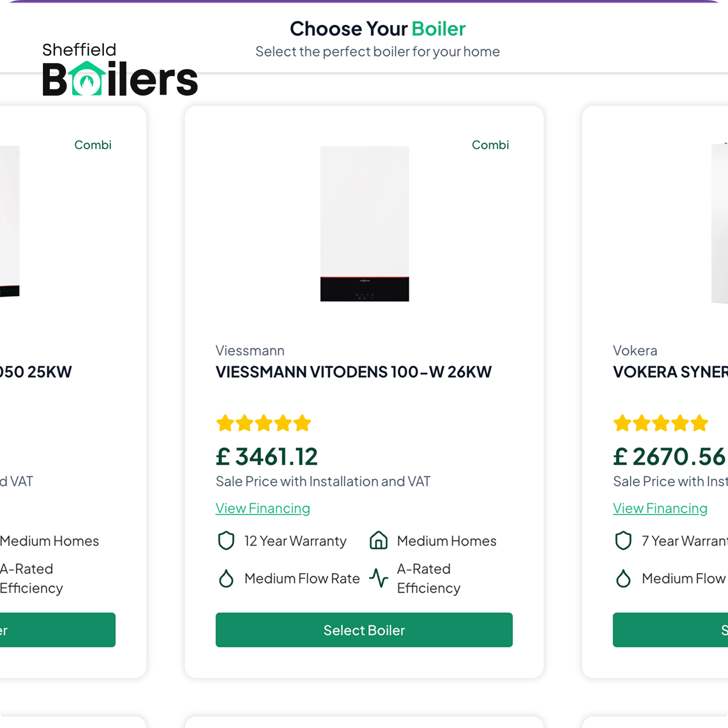Viewport: 728px width, 728px height.
Task: Click the £3461.12 price text
Action: (267, 456)
